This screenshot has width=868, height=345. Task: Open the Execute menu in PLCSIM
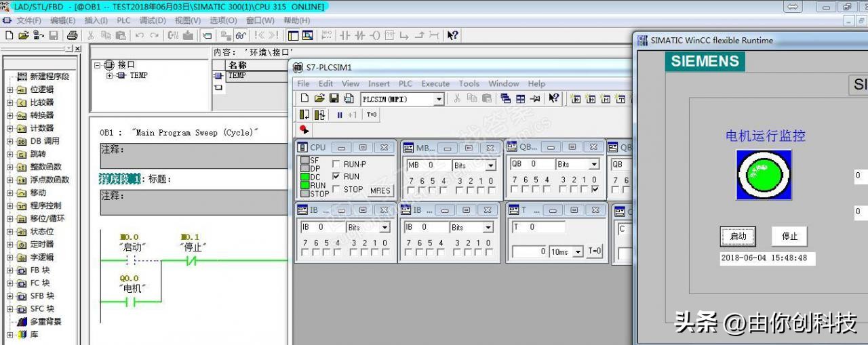pyautogui.click(x=435, y=83)
